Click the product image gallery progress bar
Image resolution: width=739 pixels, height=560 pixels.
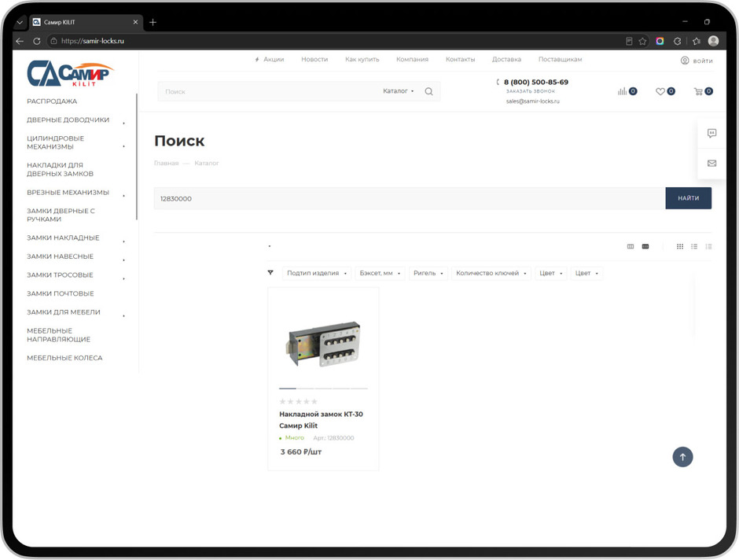click(323, 389)
